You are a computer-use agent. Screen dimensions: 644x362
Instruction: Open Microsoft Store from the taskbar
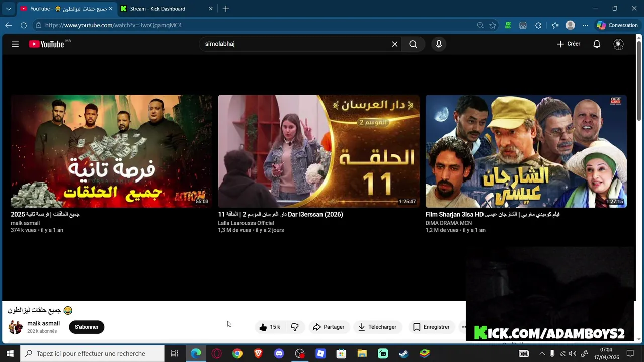(341, 353)
